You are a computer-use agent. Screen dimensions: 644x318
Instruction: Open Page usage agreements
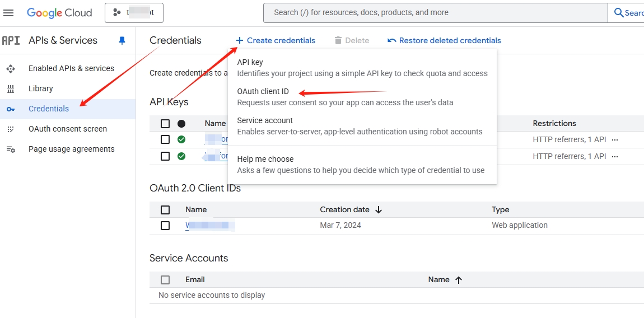click(72, 149)
